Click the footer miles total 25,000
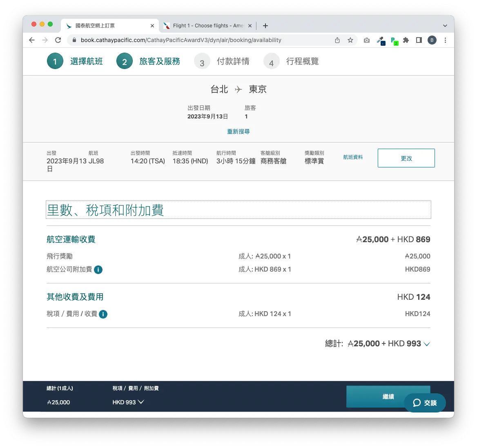 point(58,402)
